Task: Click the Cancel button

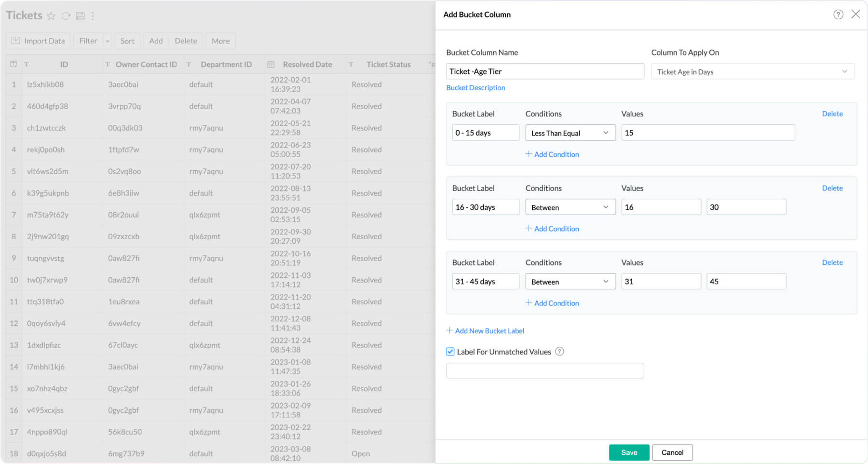Action: point(672,452)
